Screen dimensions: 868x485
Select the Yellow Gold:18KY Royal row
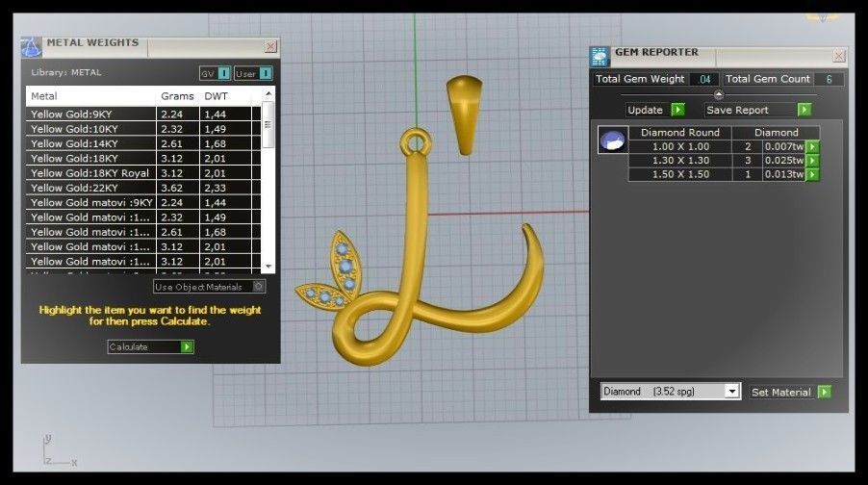(143, 173)
